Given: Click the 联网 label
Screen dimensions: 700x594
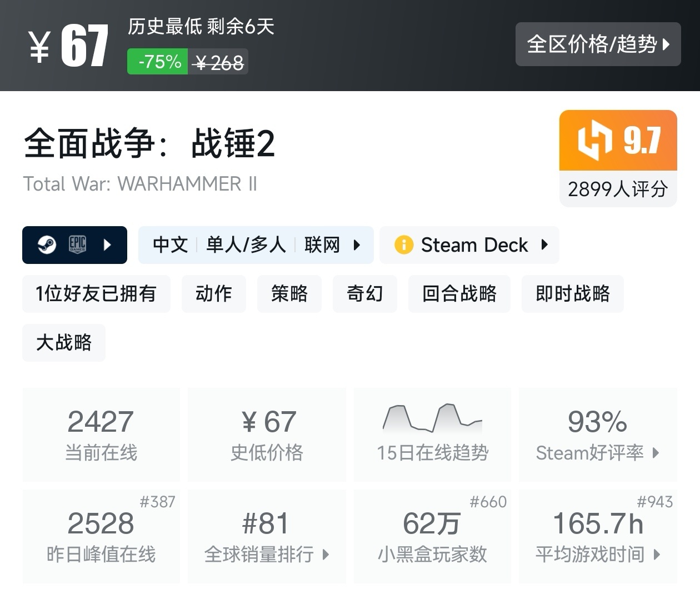Looking at the screenshot, I should pyautogui.click(x=322, y=245).
